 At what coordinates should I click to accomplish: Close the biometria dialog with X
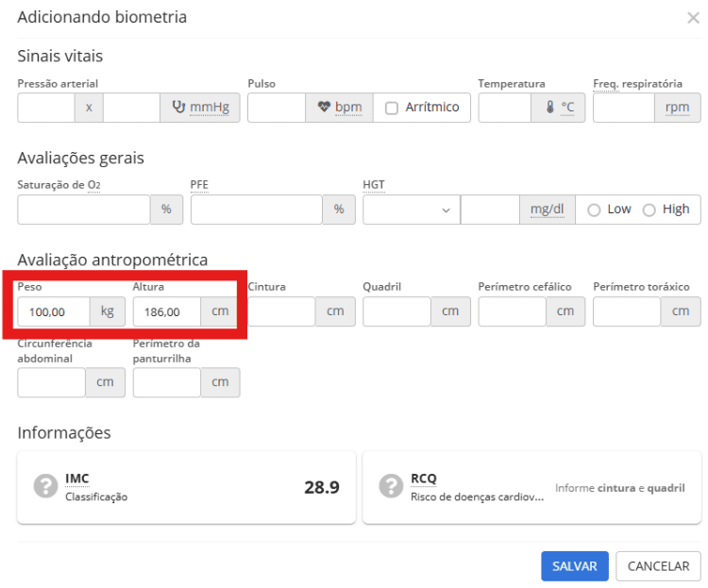(693, 18)
